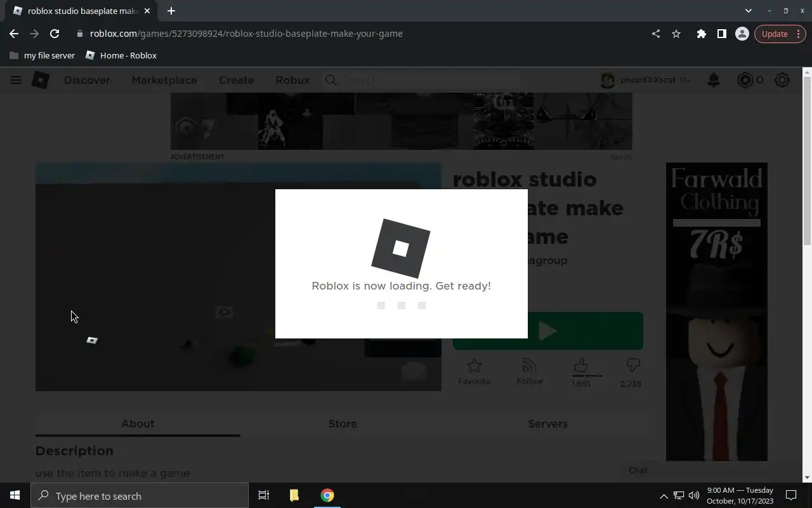
Task: Click the Update button in Chrome
Action: point(775,34)
